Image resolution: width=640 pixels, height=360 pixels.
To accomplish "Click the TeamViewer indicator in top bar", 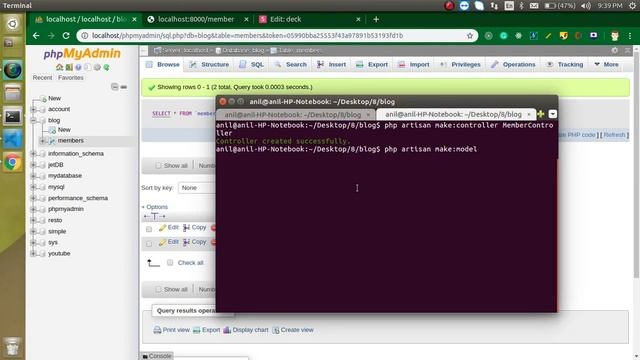I will tap(464, 6).
